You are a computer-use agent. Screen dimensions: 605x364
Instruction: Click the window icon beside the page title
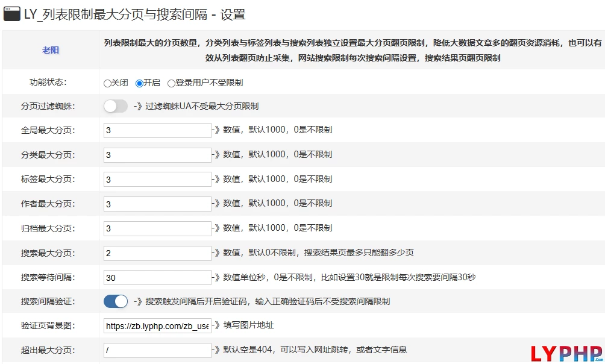pyautogui.click(x=12, y=14)
